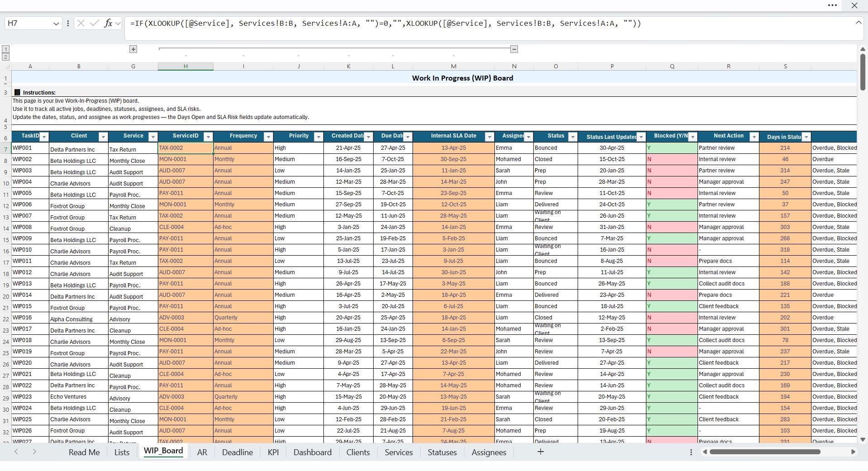Click vertical scrollbar down arrow
The width and height of the screenshot is (868, 471).
[863, 439]
